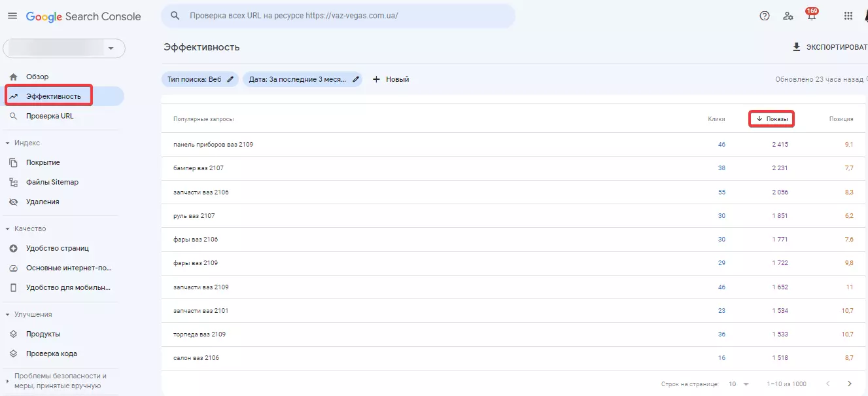868x396 pixels.
Task: Click the Файлы Sitemap tree icon
Action: (x=13, y=182)
